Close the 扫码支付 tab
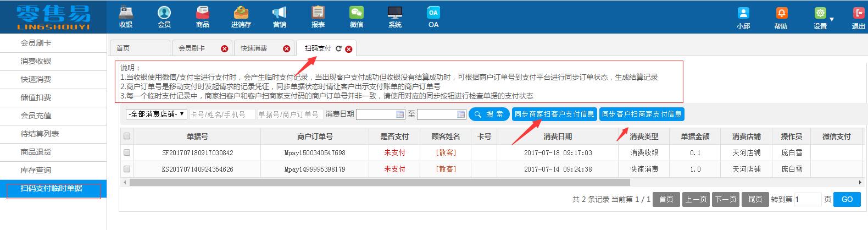 [x=348, y=48]
